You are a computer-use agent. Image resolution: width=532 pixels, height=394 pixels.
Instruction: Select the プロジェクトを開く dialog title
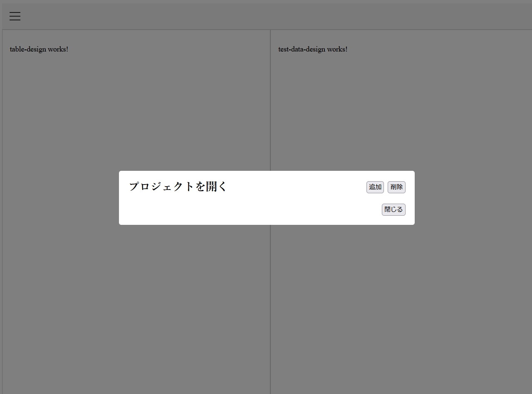pyautogui.click(x=177, y=187)
